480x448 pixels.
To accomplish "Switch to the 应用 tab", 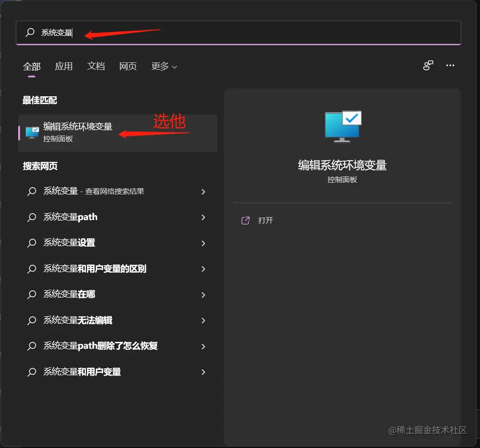I will point(64,66).
